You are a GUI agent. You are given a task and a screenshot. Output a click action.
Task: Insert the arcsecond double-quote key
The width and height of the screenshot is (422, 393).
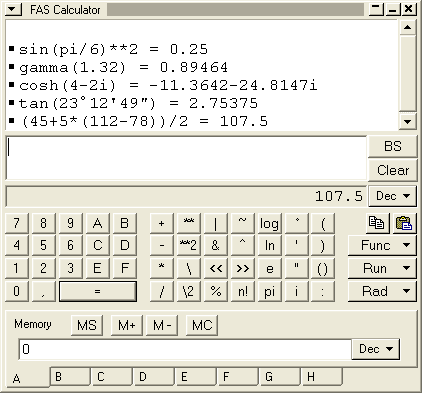296,268
